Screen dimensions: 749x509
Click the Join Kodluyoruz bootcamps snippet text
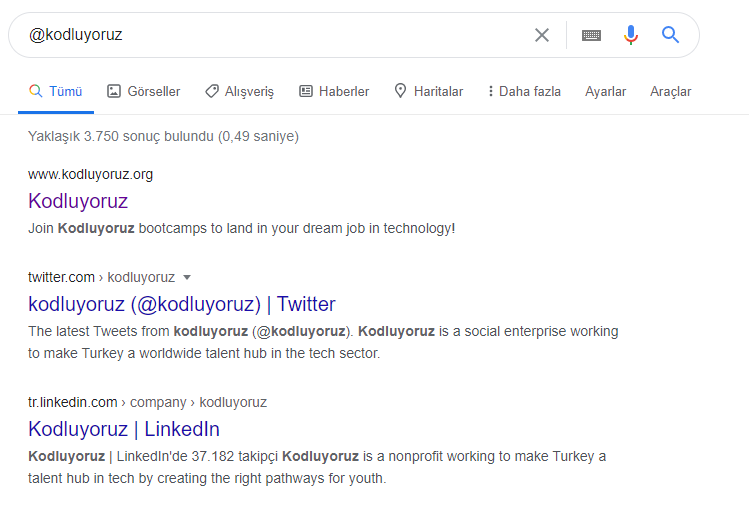click(241, 228)
